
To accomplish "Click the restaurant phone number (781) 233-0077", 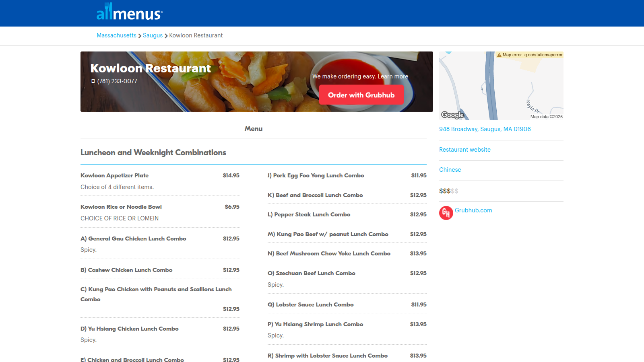I will click(x=117, y=81).
